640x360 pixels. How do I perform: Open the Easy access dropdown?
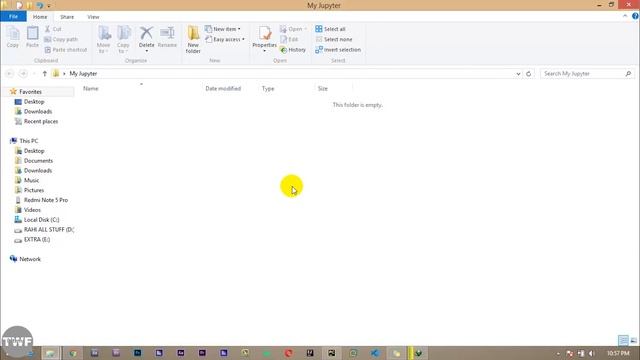coord(225,39)
